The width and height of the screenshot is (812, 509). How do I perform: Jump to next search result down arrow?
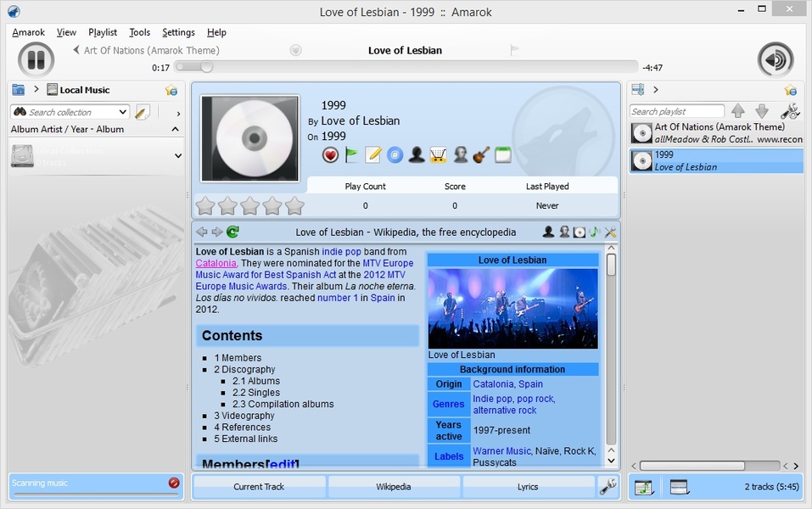(762, 111)
